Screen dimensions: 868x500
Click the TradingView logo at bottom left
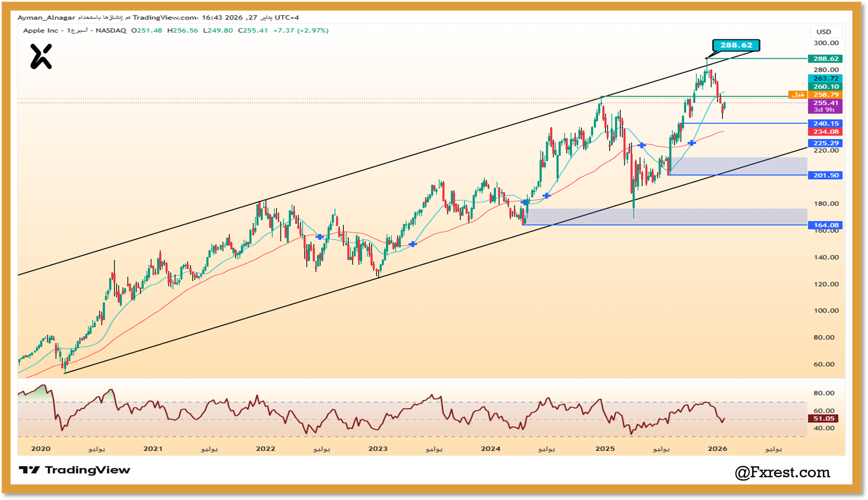tap(74, 470)
